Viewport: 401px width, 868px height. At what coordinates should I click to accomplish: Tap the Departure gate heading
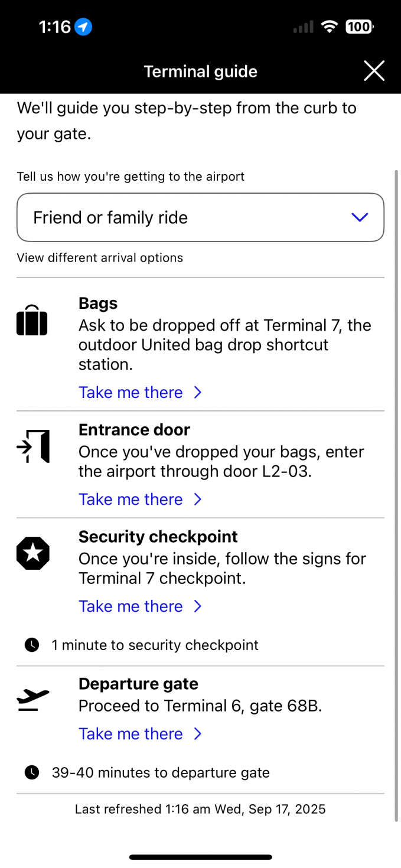138,684
